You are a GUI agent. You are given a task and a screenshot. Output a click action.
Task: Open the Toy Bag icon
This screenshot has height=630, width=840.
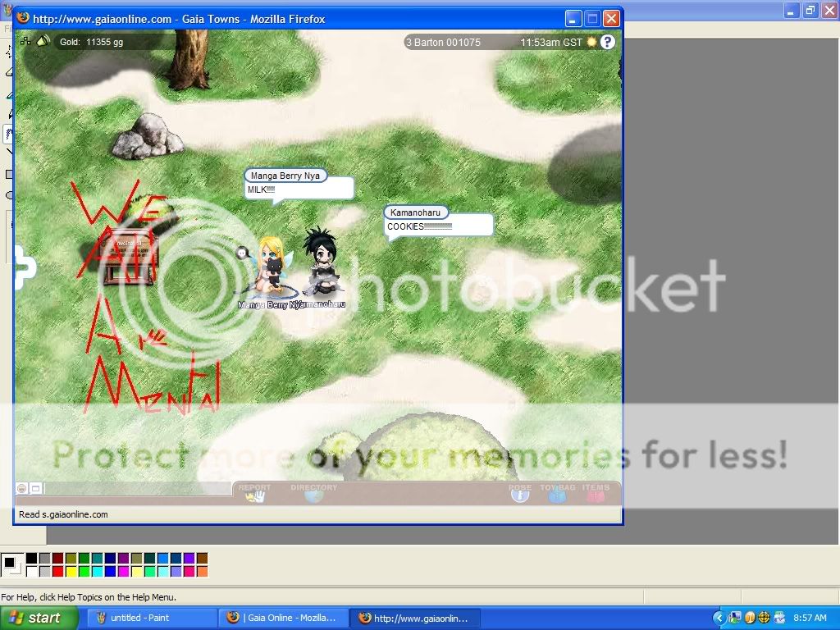[x=558, y=494]
